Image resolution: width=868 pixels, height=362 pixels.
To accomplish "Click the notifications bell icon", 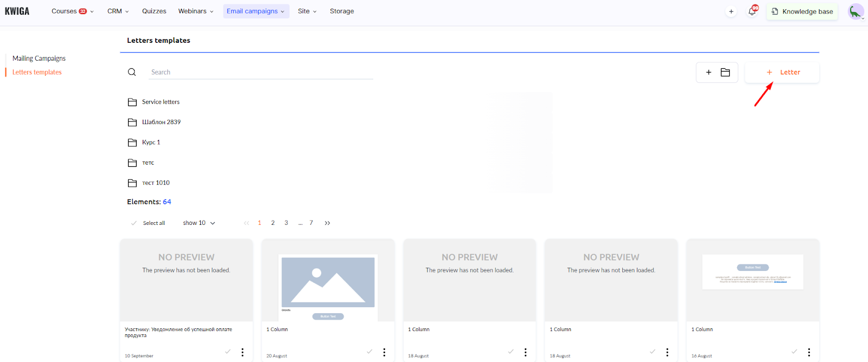I will pos(752,11).
